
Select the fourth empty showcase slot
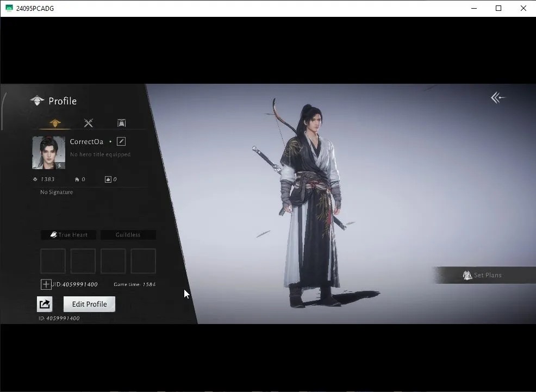click(x=143, y=261)
